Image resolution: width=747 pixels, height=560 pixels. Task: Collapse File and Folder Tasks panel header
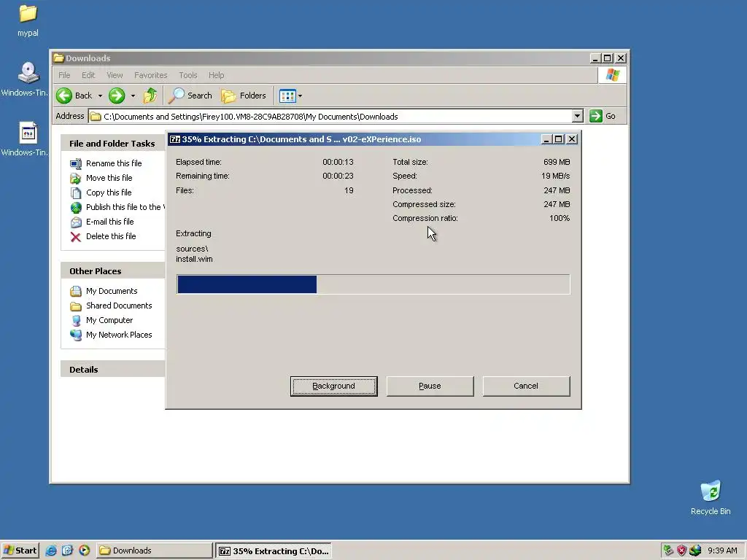click(113, 144)
